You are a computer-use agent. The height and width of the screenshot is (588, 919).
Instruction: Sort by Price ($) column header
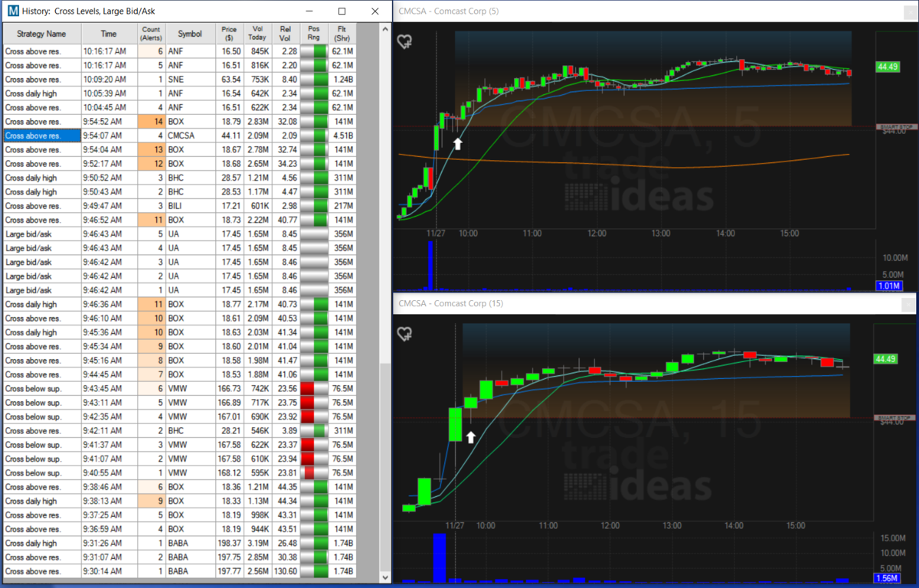click(229, 34)
